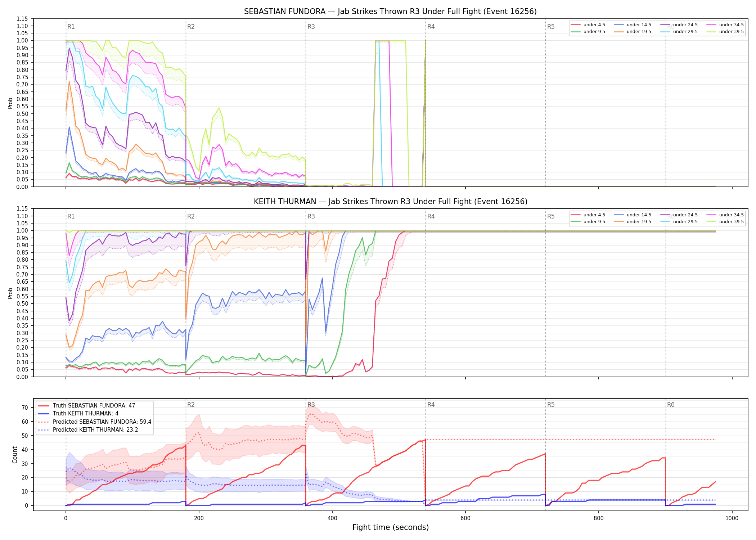This screenshot has height=540, width=756.
Task: Click the R5 round label in Count chart
Action: click(551, 405)
